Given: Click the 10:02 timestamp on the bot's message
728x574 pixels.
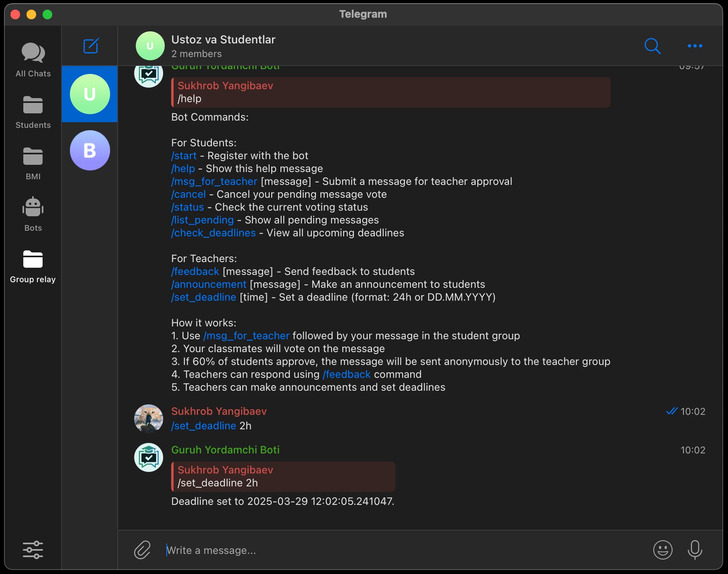Looking at the screenshot, I should coord(693,450).
